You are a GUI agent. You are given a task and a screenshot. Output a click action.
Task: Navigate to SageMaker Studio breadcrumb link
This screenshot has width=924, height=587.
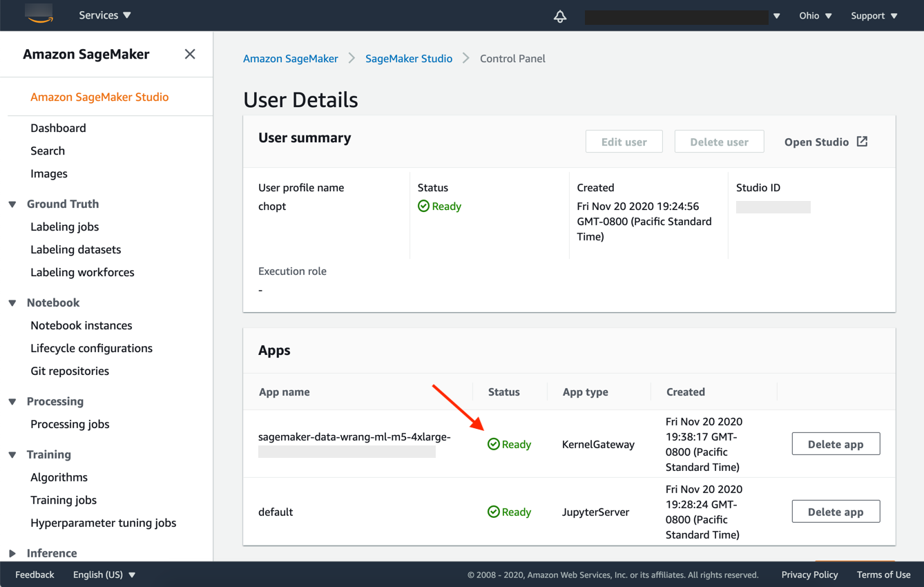408,59
